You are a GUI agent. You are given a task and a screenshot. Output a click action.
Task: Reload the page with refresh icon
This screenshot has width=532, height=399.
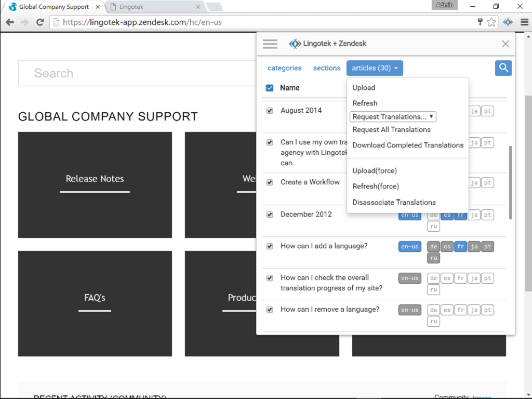click(40, 22)
